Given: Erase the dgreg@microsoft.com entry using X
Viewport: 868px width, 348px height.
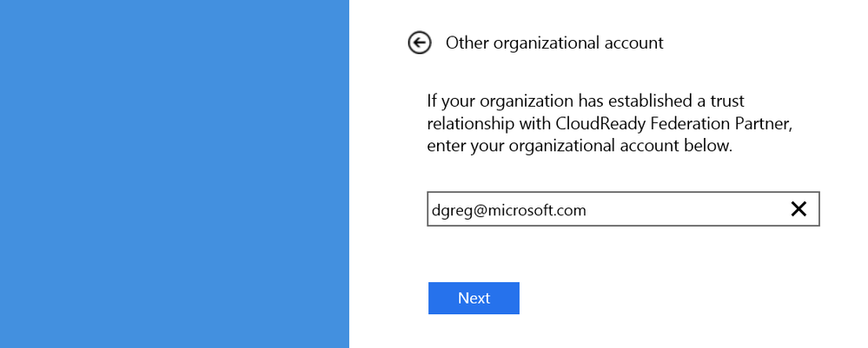Looking at the screenshot, I should click(x=798, y=209).
